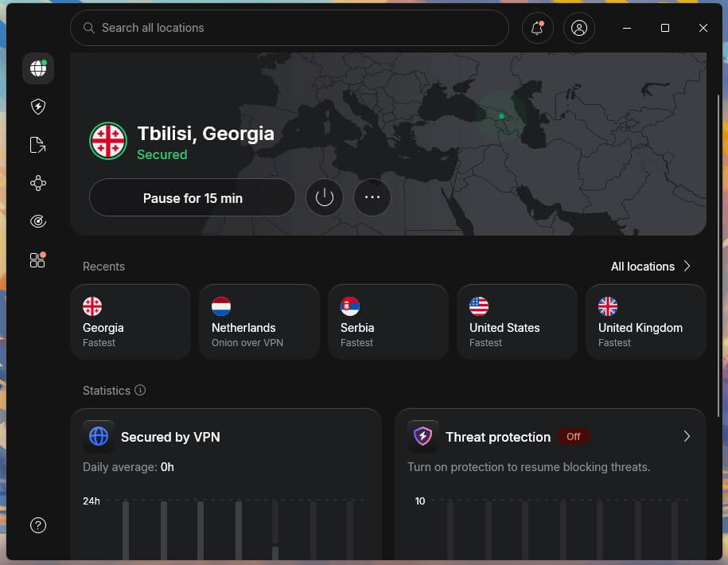728x565 pixels.
Task: Connect to United States recent location
Action: (x=517, y=321)
